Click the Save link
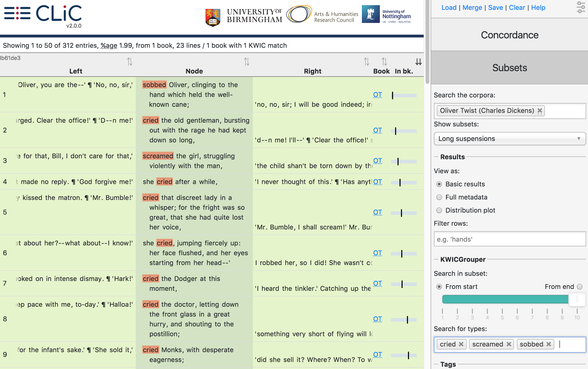Image resolution: width=588 pixels, height=369 pixels. [x=496, y=7]
